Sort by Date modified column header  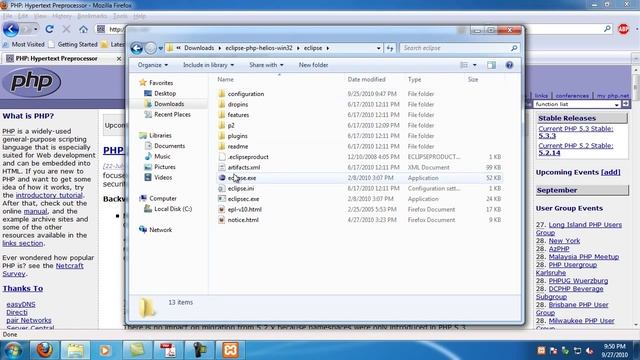(x=366, y=80)
